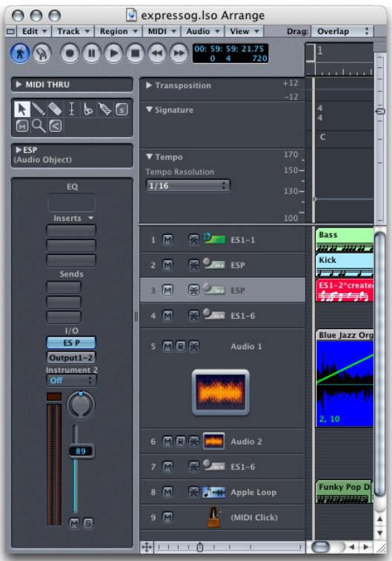Select the Pointer arrow tool
This screenshot has width=392, height=561.
(21, 109)
